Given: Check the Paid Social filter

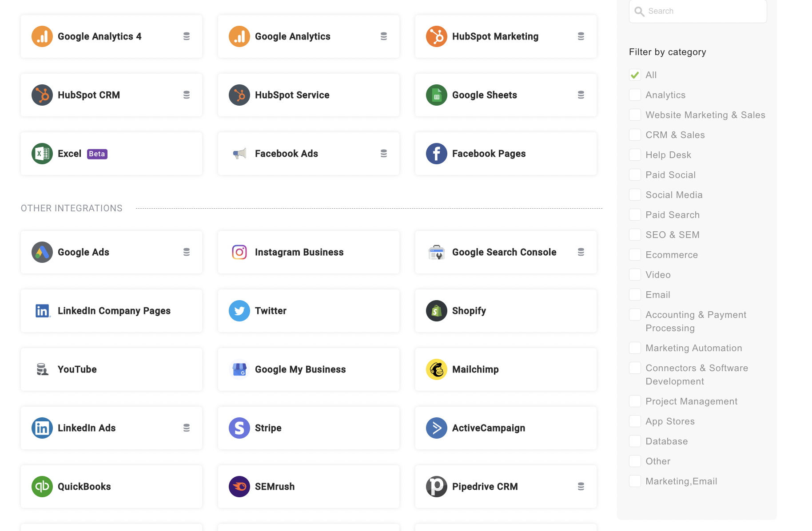Looking at the screenshot, I should tap(635, 175).
